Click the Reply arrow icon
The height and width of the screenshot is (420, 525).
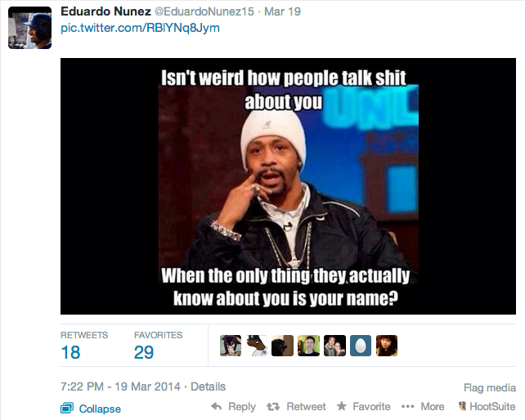click(x=216, y=406)
